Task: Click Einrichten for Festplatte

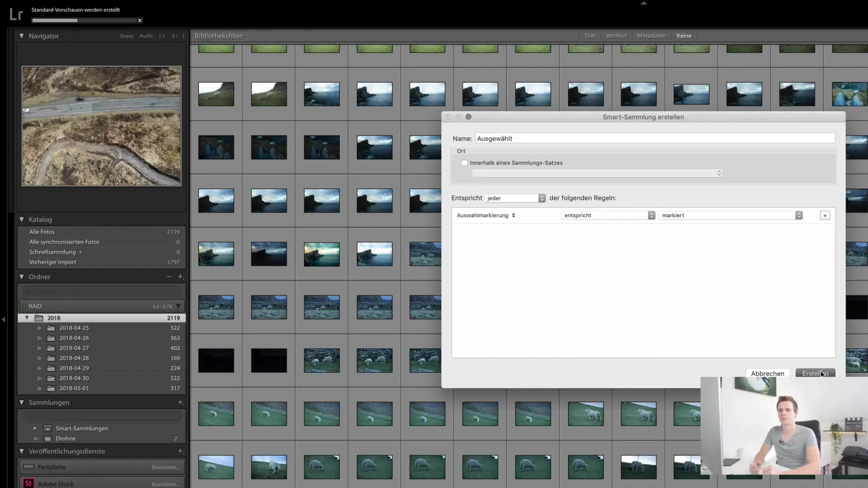Action: pos(165,467)
